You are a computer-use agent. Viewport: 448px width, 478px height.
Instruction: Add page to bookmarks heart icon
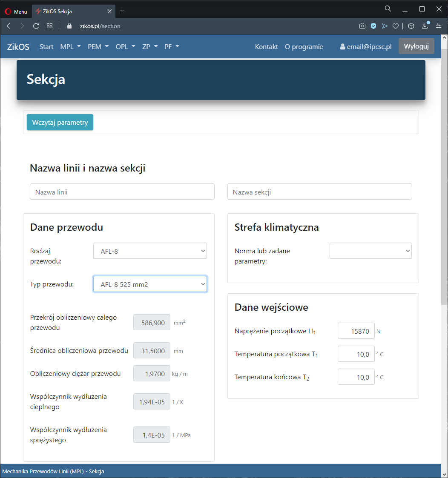[x=396, y=26]
